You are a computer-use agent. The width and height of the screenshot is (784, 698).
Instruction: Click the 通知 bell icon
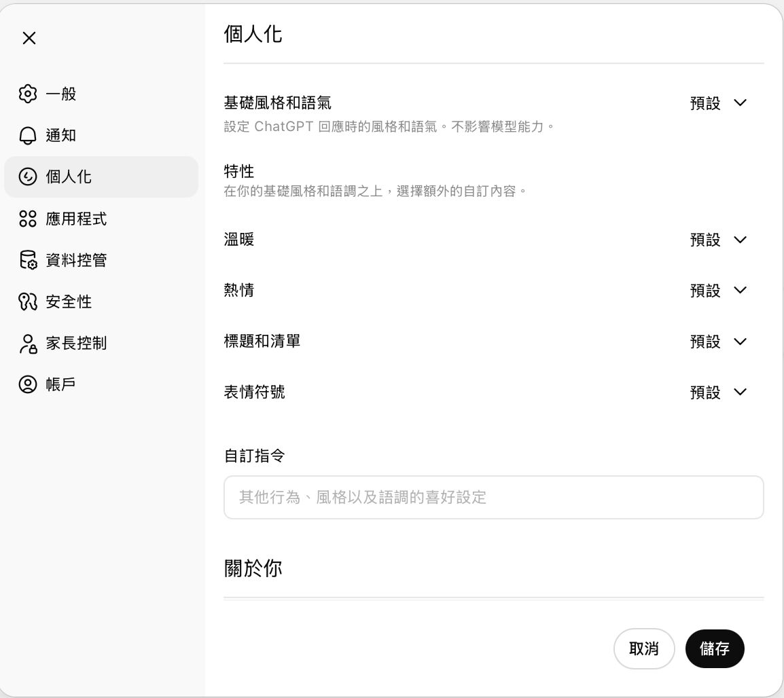28,135
